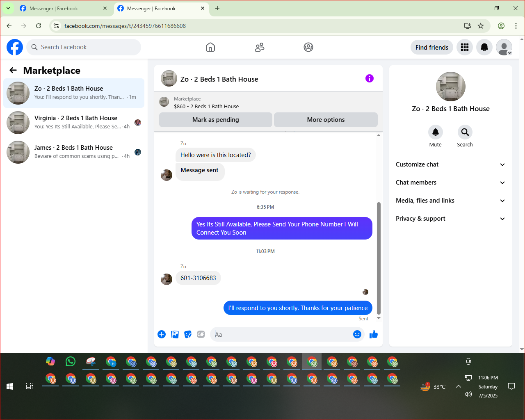This screenshot has height=420, width=525.
Task: Open the Facebook home logo
Action: pos(15,47)
